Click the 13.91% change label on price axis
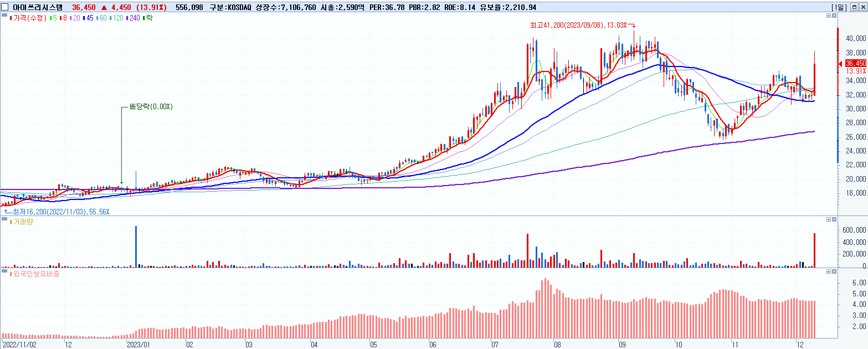 (x=856, y=71)
